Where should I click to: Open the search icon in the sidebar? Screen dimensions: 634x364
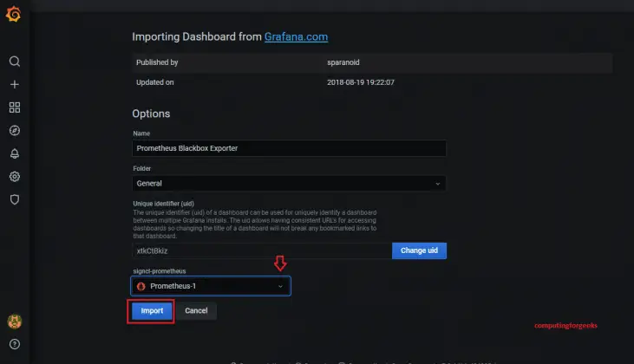click(x=14, y=62)
